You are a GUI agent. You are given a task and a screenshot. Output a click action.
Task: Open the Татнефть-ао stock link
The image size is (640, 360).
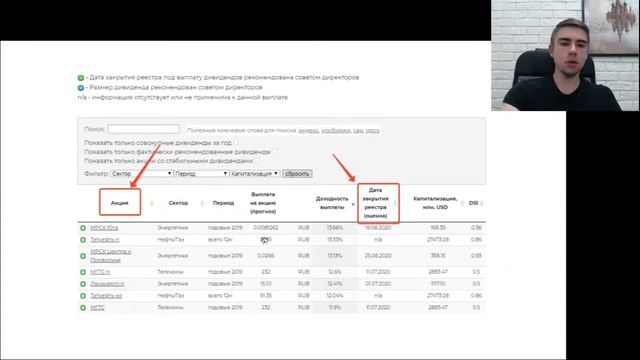point(106,296)
